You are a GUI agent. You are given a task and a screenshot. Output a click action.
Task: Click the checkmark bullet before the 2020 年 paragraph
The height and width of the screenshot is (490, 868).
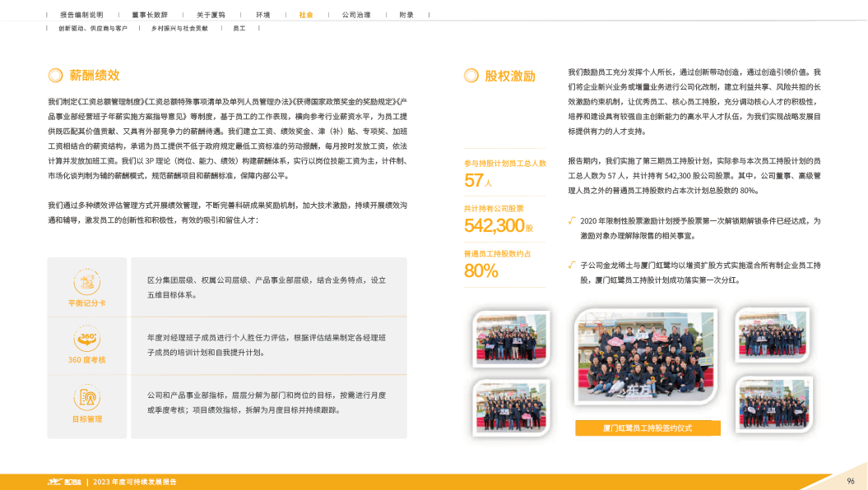coord(572,220)
